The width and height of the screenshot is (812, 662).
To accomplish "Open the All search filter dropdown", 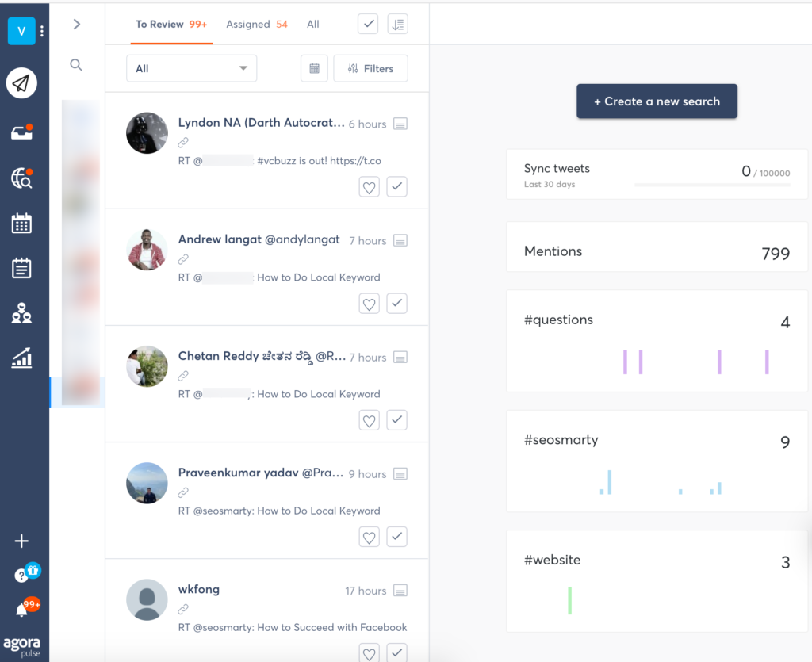I will [x=191, y=68].
